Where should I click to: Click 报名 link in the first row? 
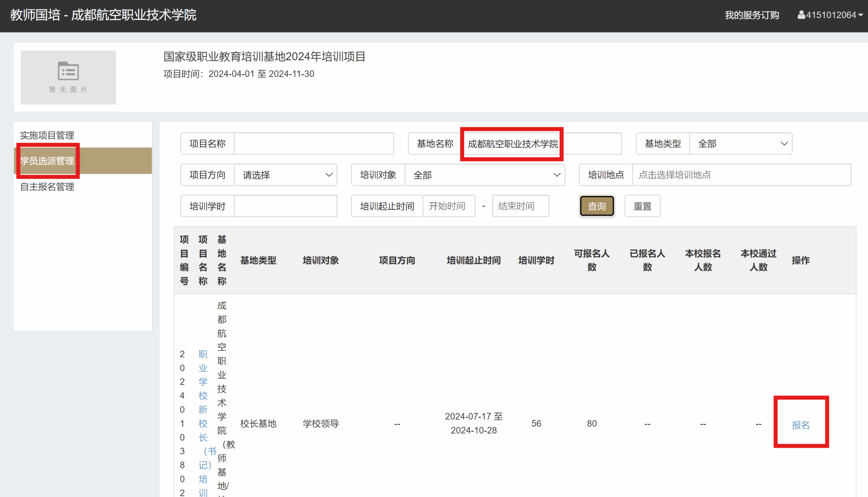801,425
